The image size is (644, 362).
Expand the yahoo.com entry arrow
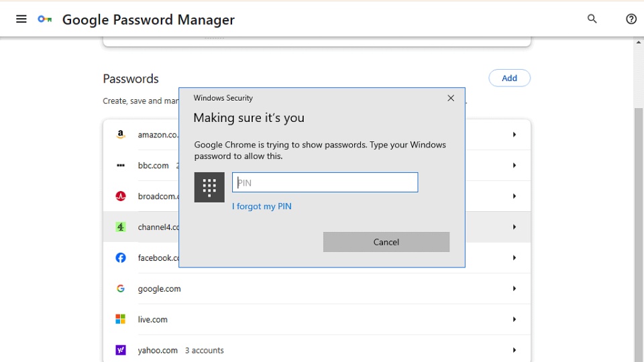point(515,350)
